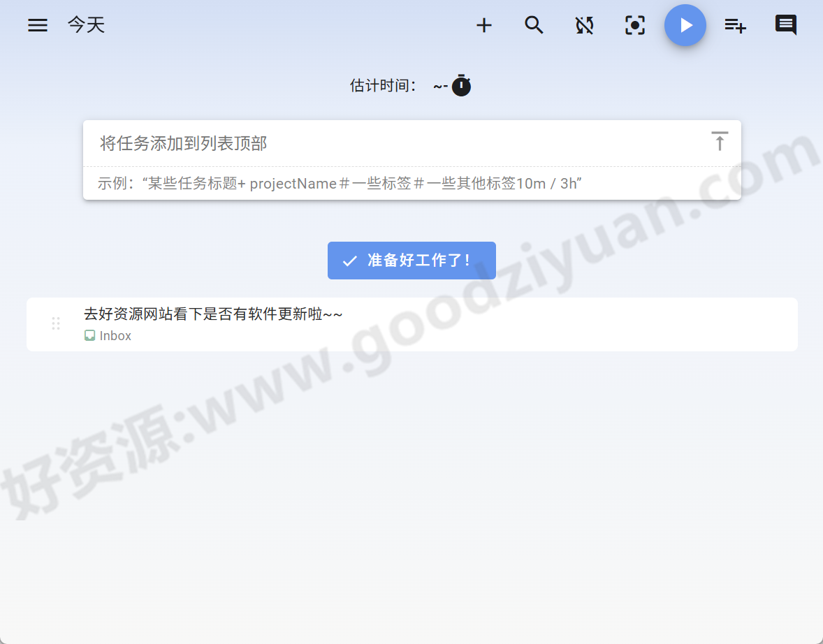Open the notes/comments panel icon

point(785,25)
